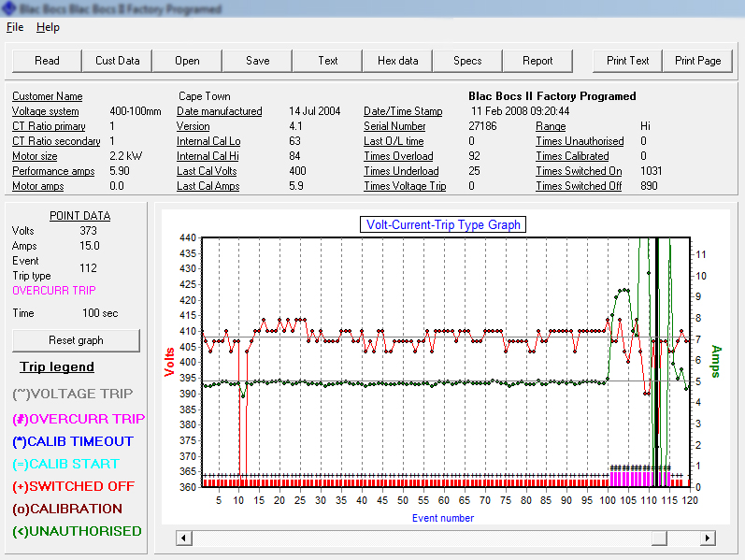Click the Customer Name label

point(48,96)
